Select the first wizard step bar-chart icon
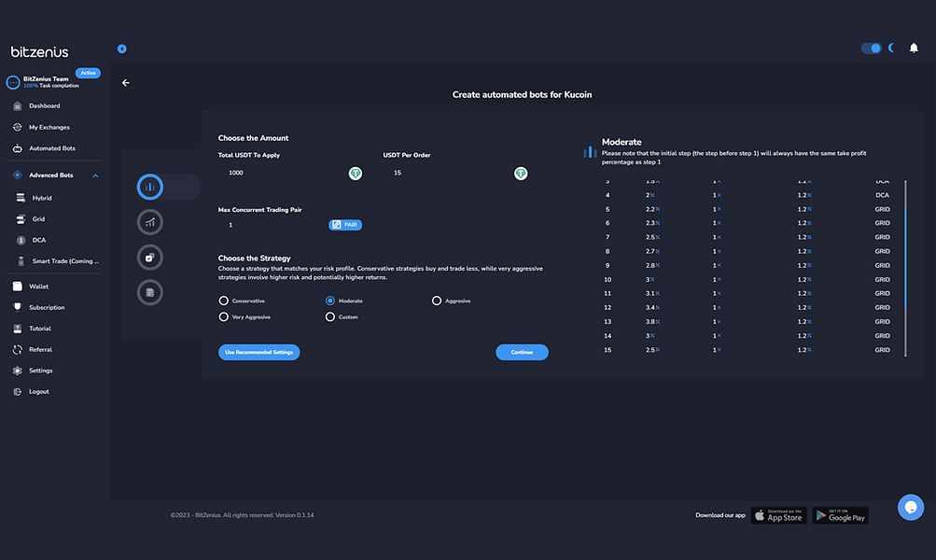The image size is (936, 560). (x=150, y=187)
